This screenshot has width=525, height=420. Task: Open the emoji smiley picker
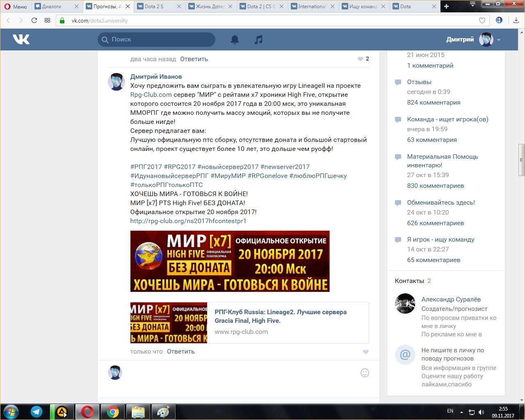(x=365, y=373)
